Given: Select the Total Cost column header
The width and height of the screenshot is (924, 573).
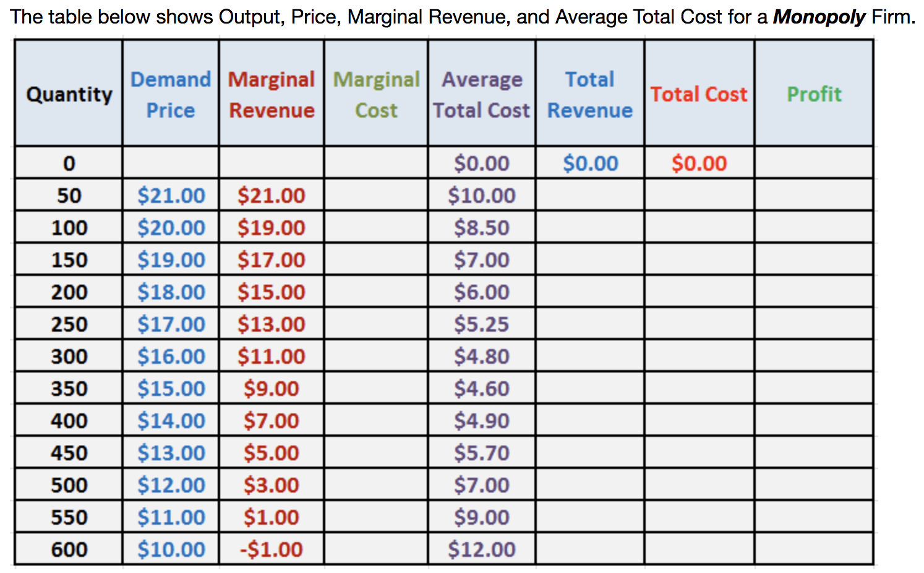Looking at the screenshot, I should (698, 94).
